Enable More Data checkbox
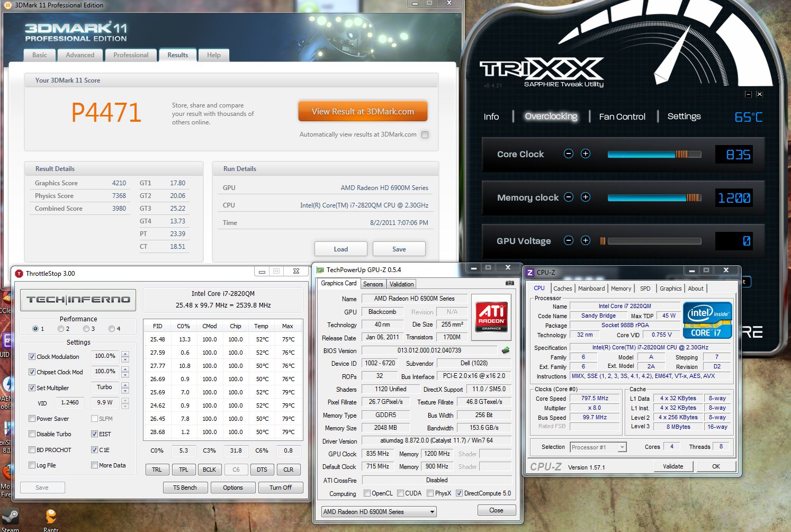Screen dimensions: 791x532 point(94,465)
